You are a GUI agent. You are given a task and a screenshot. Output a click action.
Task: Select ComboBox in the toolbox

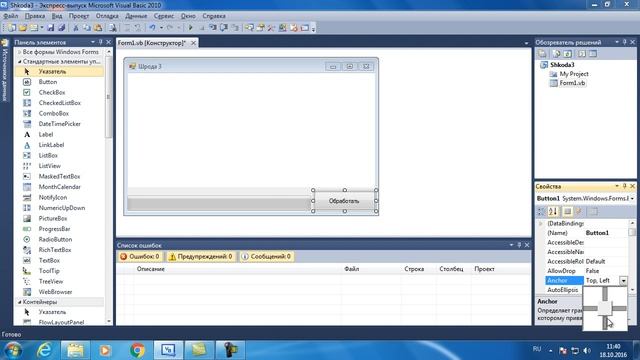(x=59, y=113)
